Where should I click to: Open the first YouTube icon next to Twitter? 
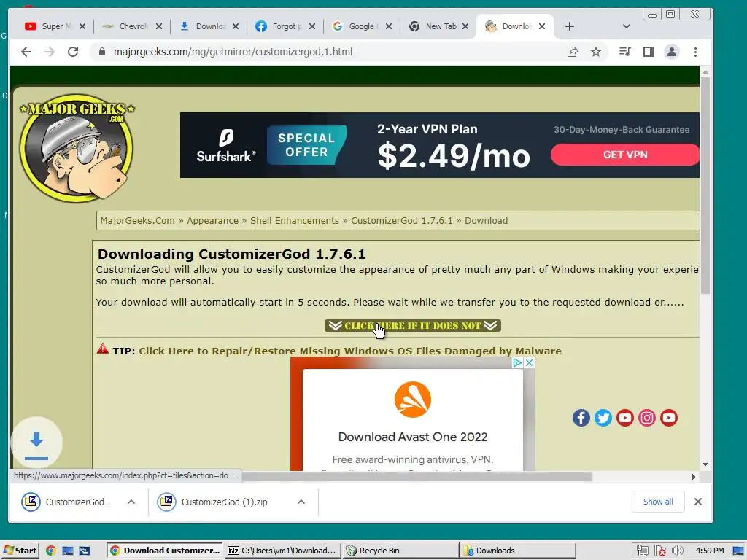click(625, 418)
